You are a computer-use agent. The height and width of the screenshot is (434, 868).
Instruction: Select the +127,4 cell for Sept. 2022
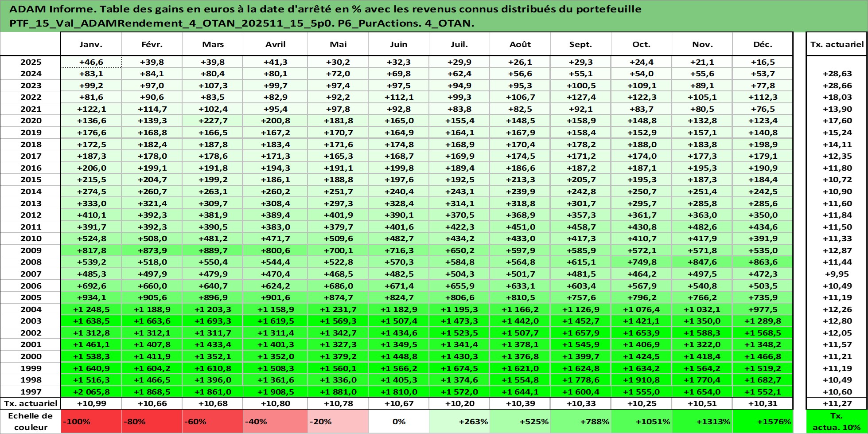tap(581, 97)
